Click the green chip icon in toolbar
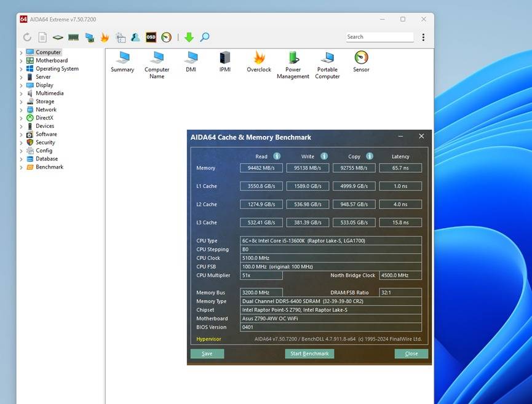Image resolution: width=532 pixels, height=404 pixels. (58, 38)
